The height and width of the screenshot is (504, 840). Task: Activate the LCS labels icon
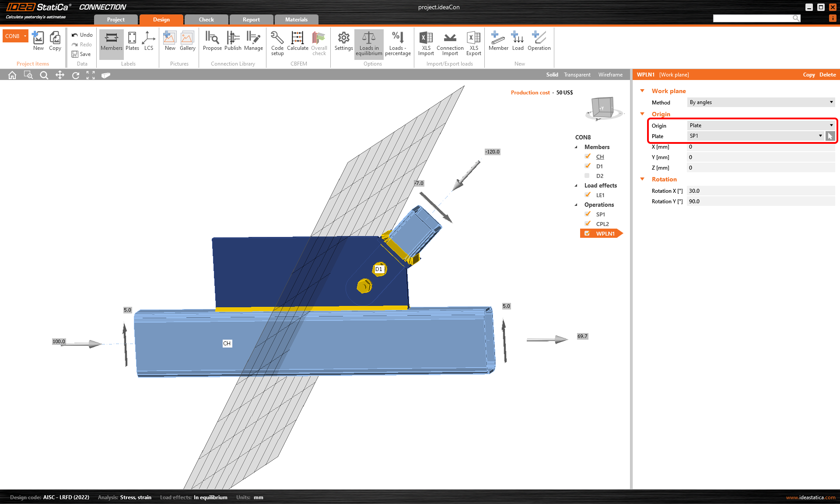tap(149, 42)
